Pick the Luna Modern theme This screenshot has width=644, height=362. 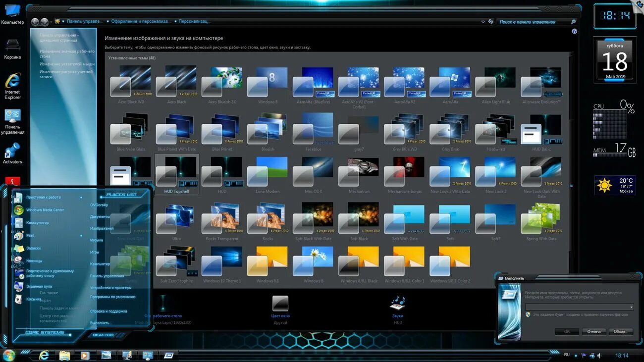268,174
